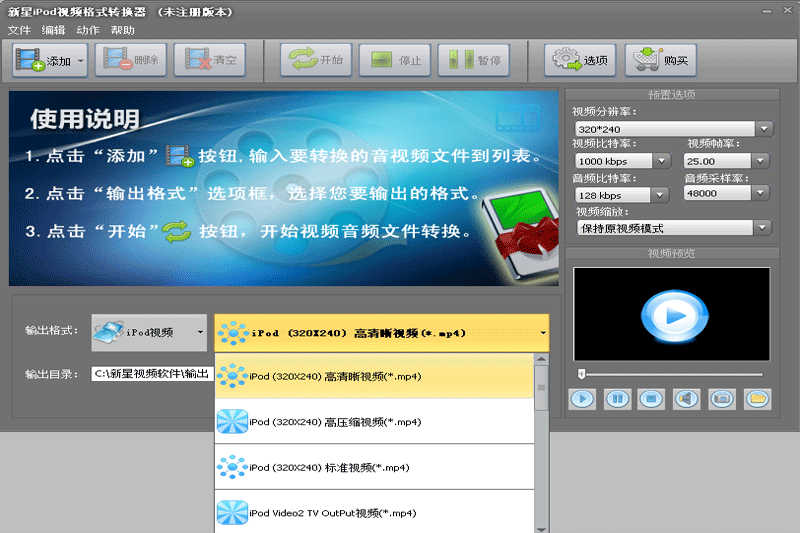Image resolution: width=800 pixels, height=533 pixels.
Task: Expand the 音频采样率 48000 dropdown
Action: [760, 193]
